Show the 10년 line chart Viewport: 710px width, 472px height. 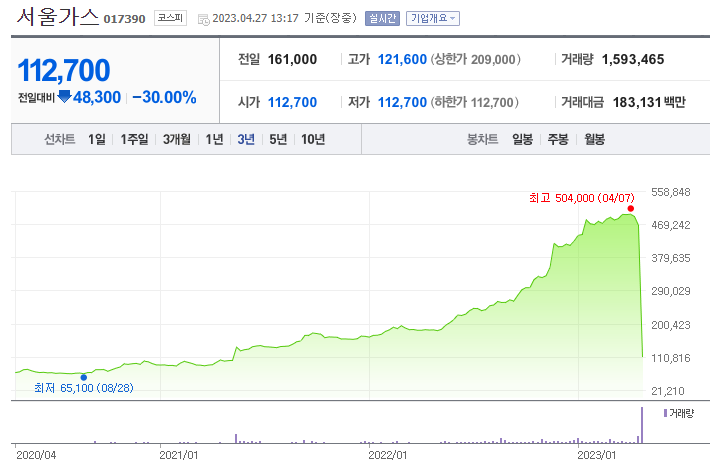(313, 139)
